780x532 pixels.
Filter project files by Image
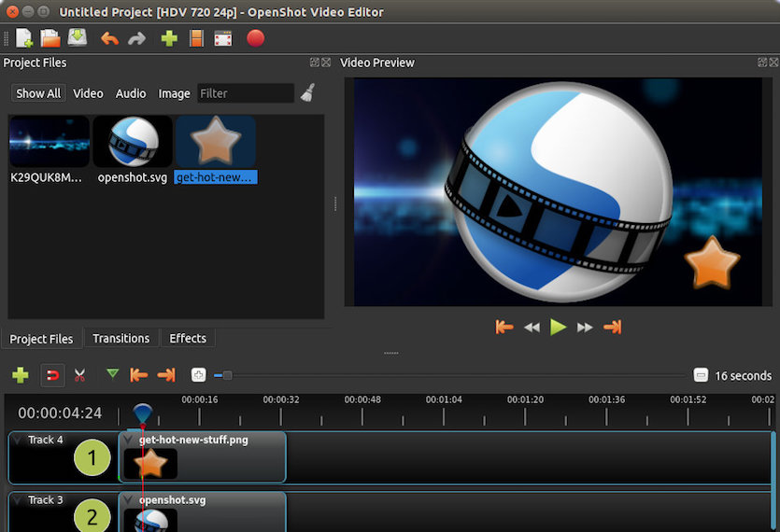coord(174,93)
